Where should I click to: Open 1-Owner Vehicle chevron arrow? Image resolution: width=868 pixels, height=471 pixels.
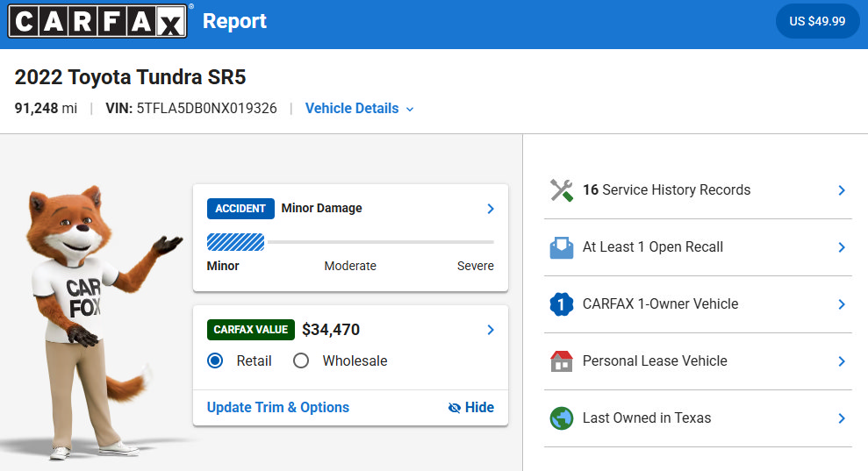point(842,304)
